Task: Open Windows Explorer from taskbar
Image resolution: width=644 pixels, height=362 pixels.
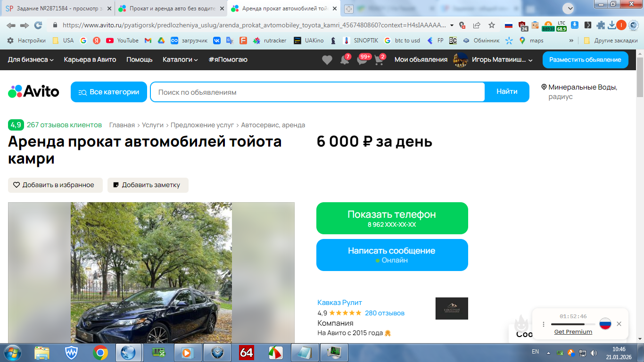Action: point(42,353)
